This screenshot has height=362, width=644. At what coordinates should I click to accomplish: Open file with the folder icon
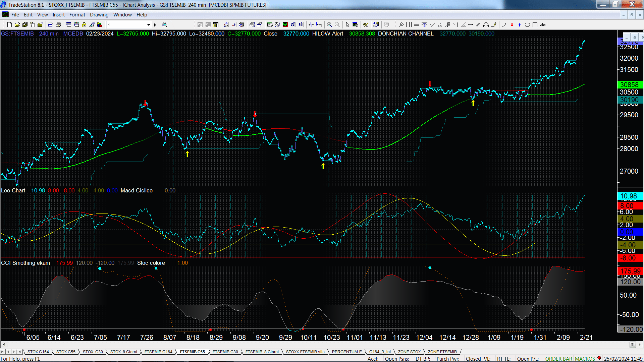17,24
